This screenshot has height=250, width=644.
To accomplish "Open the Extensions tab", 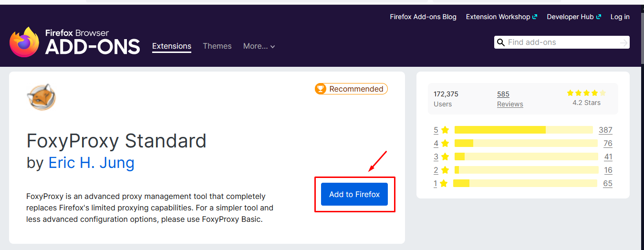I will 172,46.
